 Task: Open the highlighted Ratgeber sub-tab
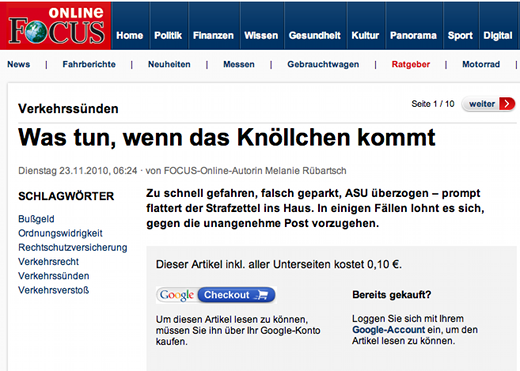411,64
